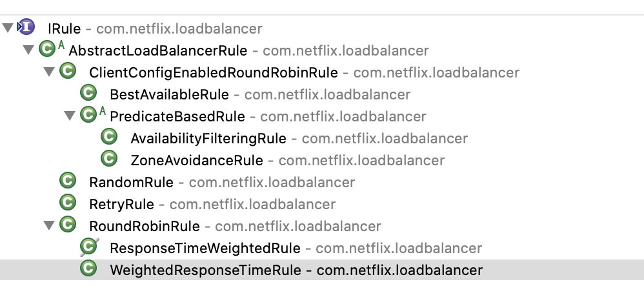Select WeightedResponseTimeRule in the hierarchy

pyautogui.click(x=205, y=270)
